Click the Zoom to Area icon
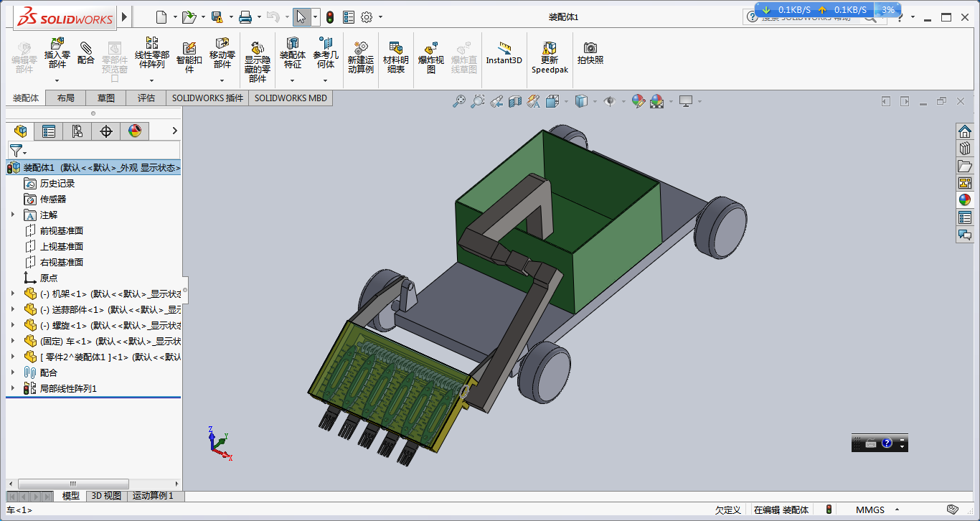The image size is (980, 521). pyautogui.click(x=478, y=102)
